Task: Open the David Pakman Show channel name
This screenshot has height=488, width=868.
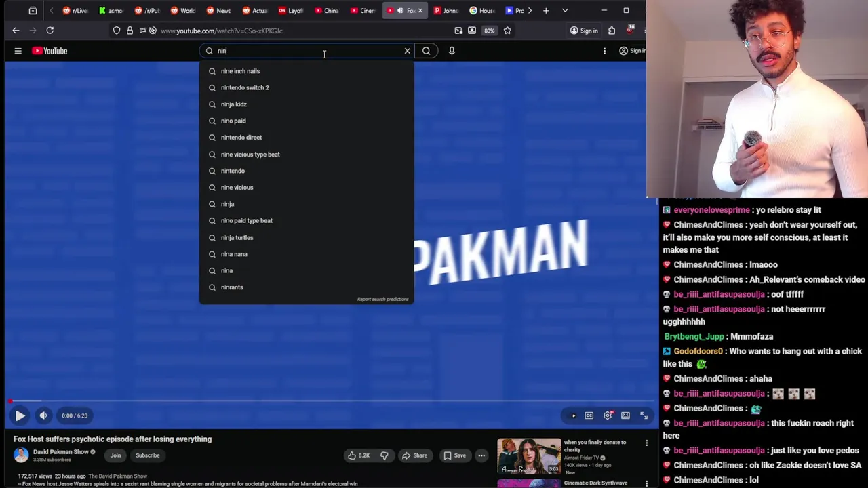Action: pyautogui.click(x=61, y=452)
